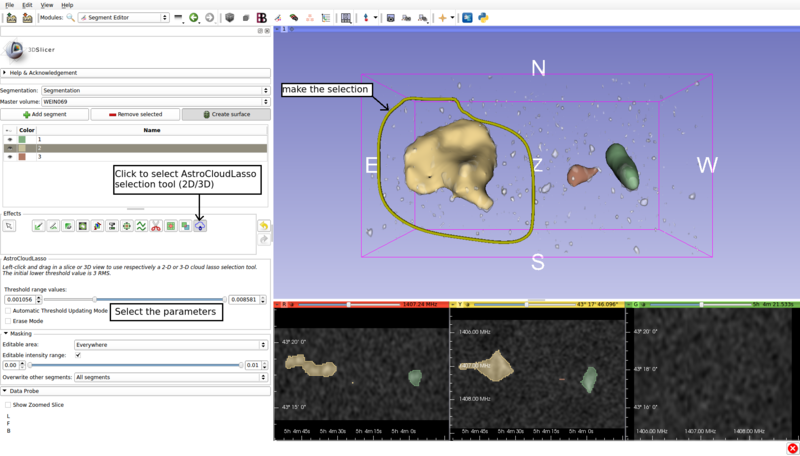Select the Islands effect tool

171,226
